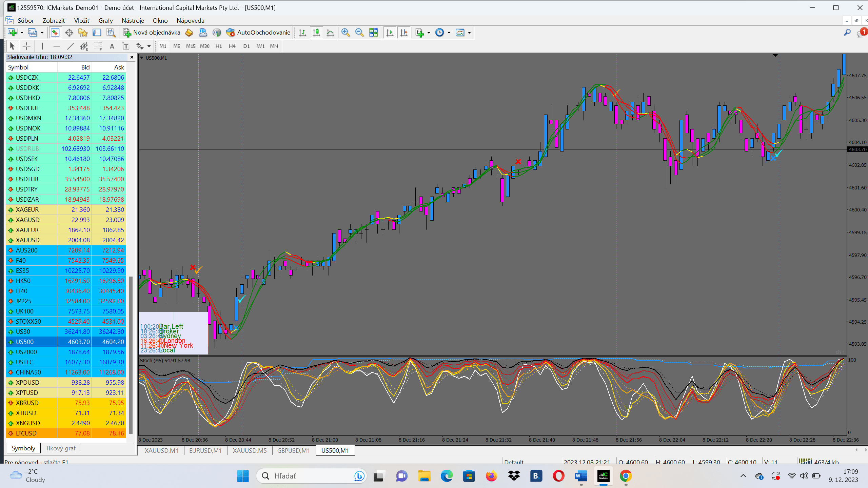This screenshot has width=868, height=488.
Task: Toggle the Market Watch window
Action: coord(55,33)
